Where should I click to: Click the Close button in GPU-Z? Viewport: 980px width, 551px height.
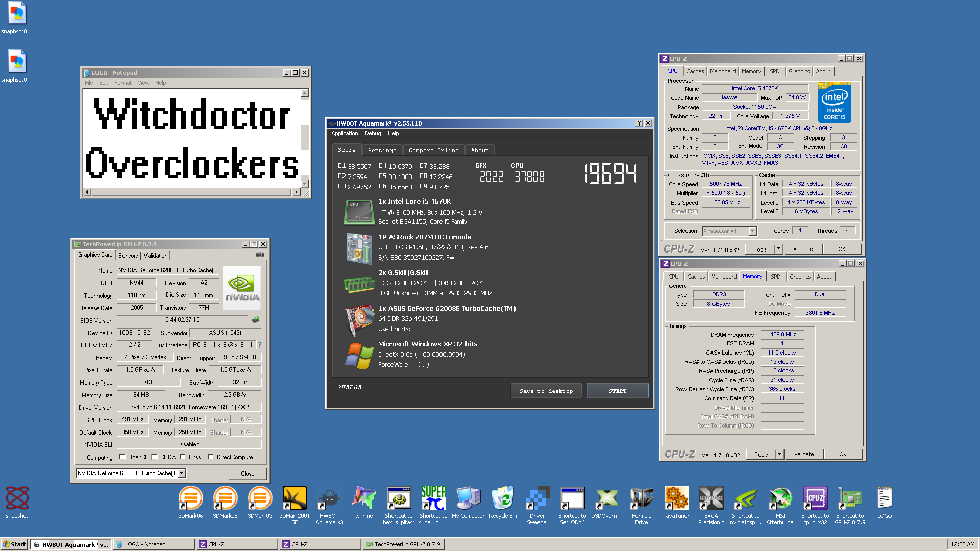coord(248,473)
